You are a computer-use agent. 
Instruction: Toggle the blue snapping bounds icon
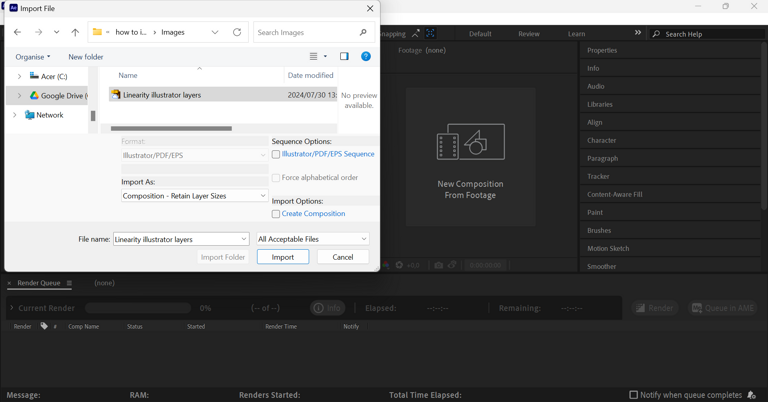click(x=430, y=33)
